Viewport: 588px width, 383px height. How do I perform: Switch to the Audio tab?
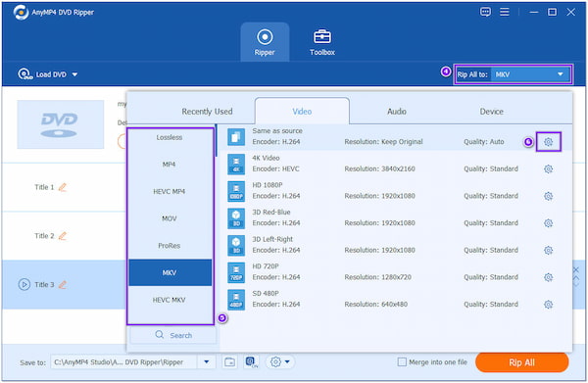point(396,112)
